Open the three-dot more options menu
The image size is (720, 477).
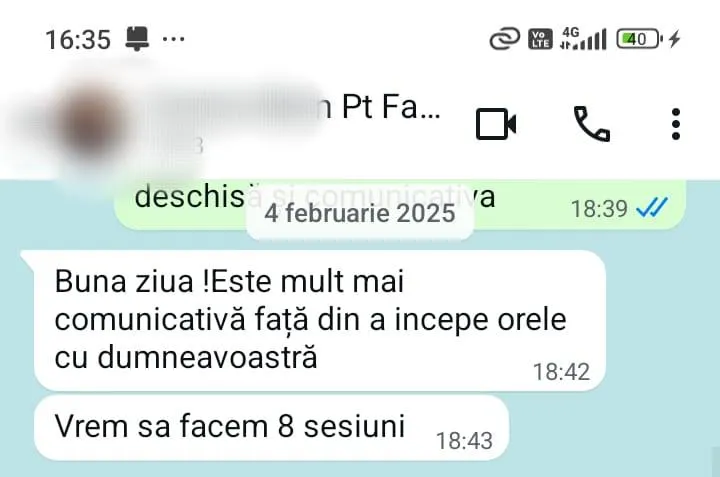coord(675,124)
